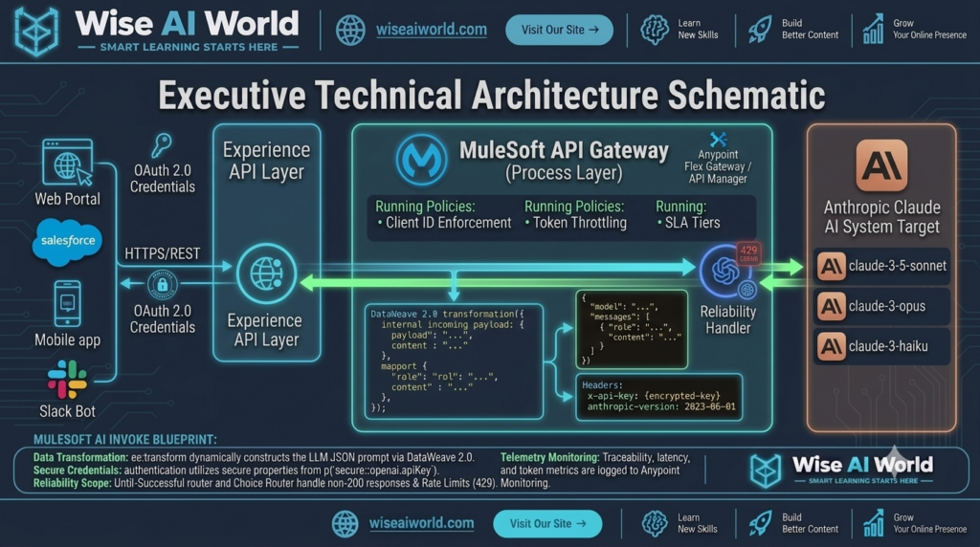Viewport: 980px width, 547px height.
Task: Click the Reliability Scope blueprint label
Action: click(x=72, y=483)
